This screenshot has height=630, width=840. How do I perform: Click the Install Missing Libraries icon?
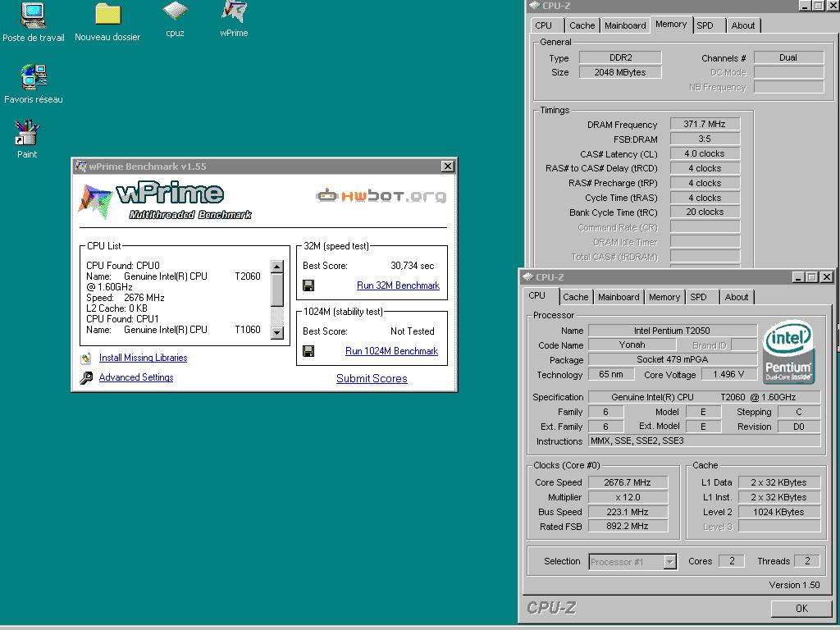tap(86, 358)
